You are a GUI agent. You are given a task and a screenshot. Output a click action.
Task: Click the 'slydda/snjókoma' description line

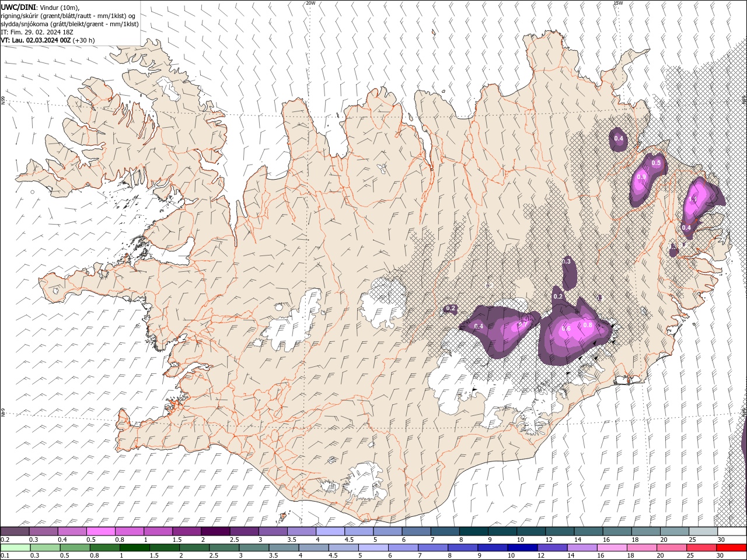pos(70,24)
